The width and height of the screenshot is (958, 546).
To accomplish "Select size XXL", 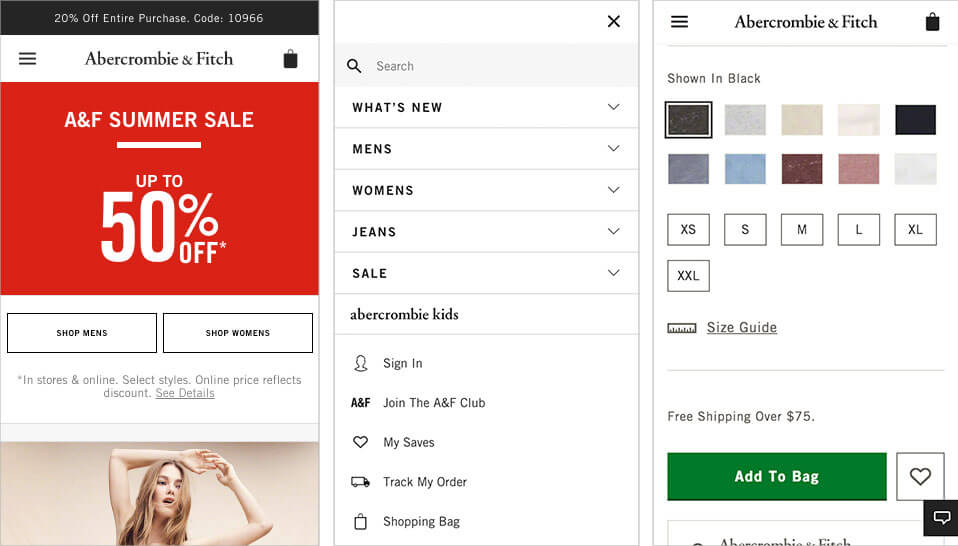I will coord(689,276).
